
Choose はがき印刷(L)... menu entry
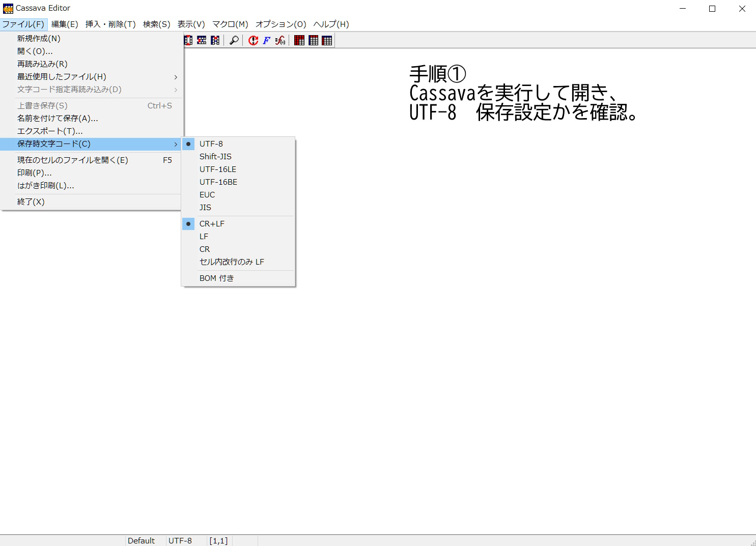pos(91,186)
